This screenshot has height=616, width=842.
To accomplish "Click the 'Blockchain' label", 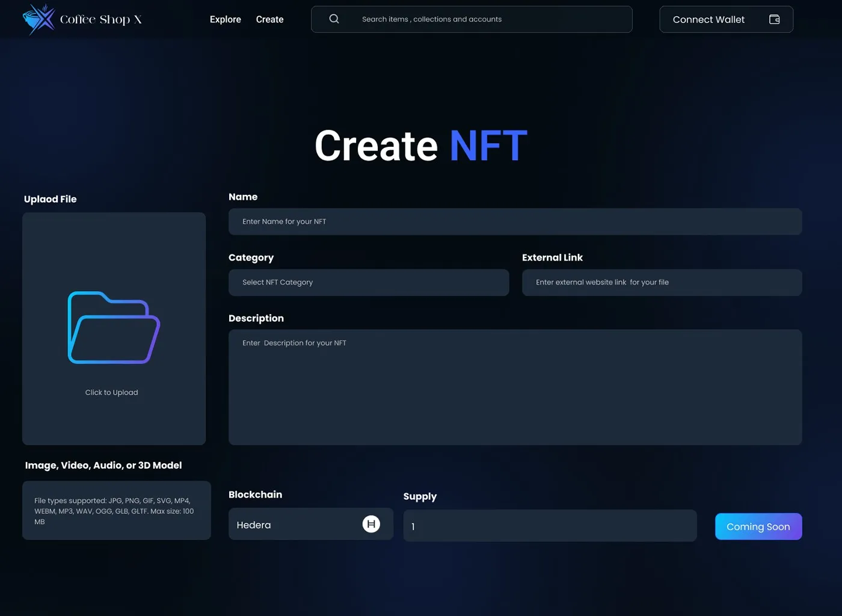I will click(x=255, y=494).
